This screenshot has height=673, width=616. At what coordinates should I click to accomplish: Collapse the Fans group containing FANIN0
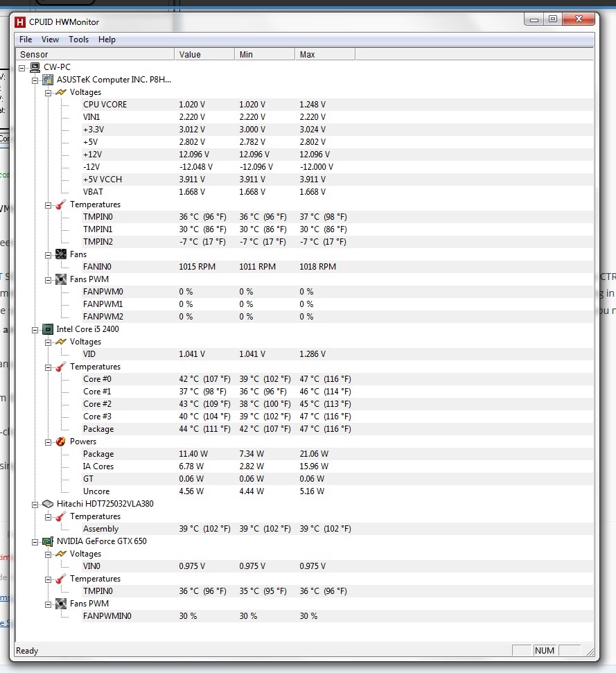pos(48,255)
